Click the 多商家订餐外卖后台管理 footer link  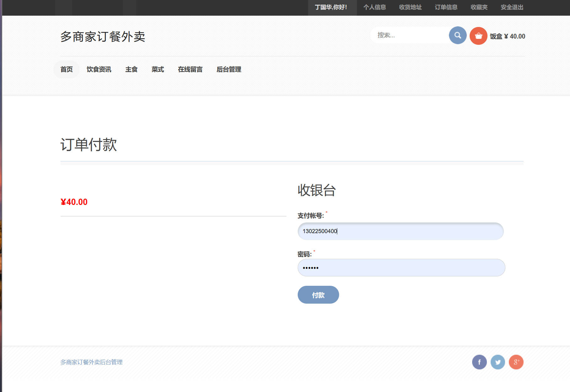pyautogui.click(x=92, y=362)
